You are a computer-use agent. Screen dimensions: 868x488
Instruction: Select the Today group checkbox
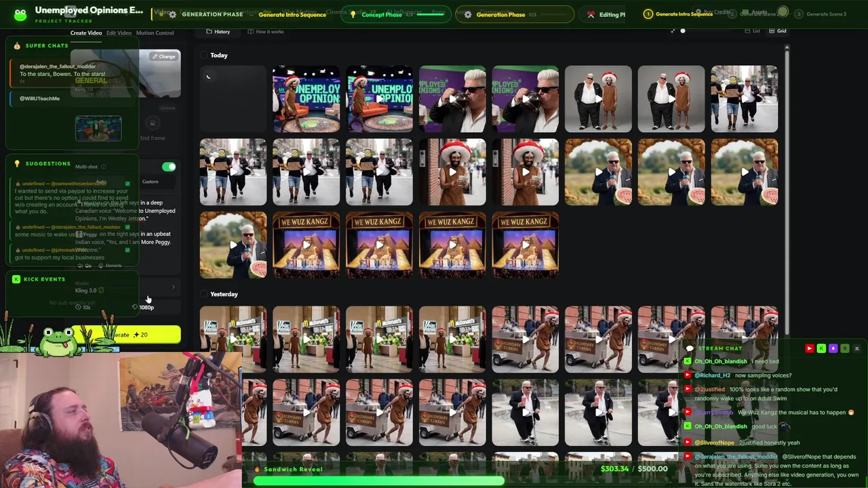point(203,56)
